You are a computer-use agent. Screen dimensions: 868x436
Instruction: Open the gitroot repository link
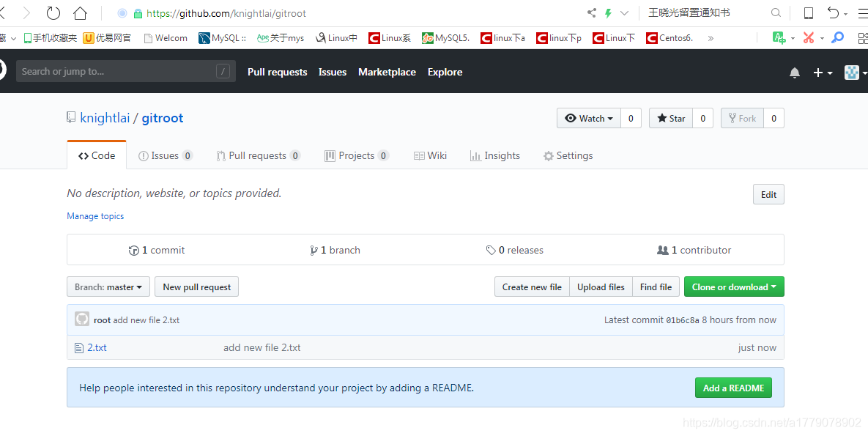click(x=162, y=118)
